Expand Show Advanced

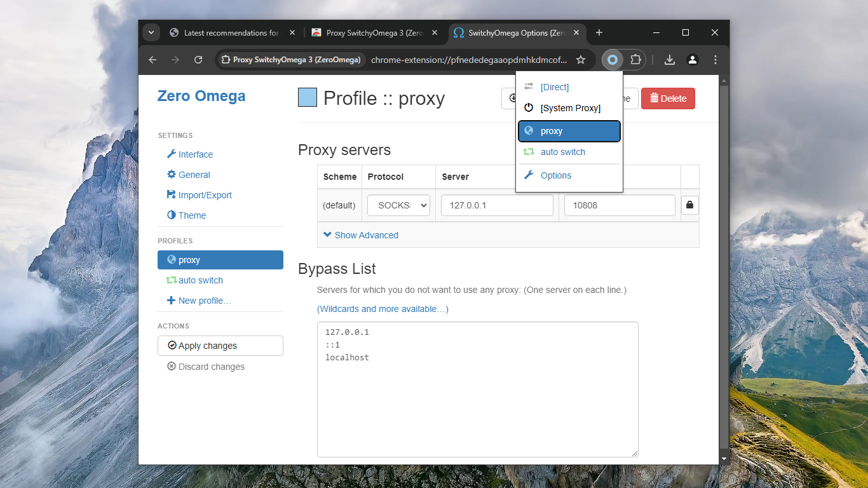tap(361, 235)
